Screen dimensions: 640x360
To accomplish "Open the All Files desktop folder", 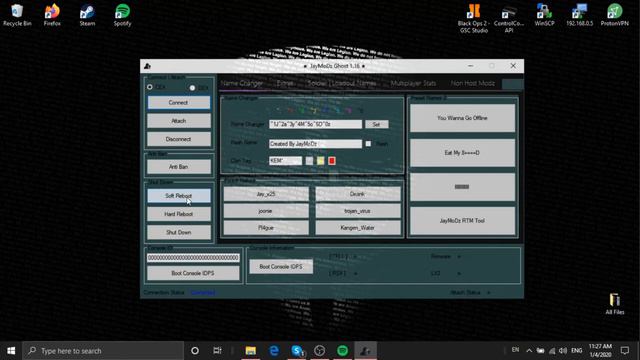I will pos(614,304).
